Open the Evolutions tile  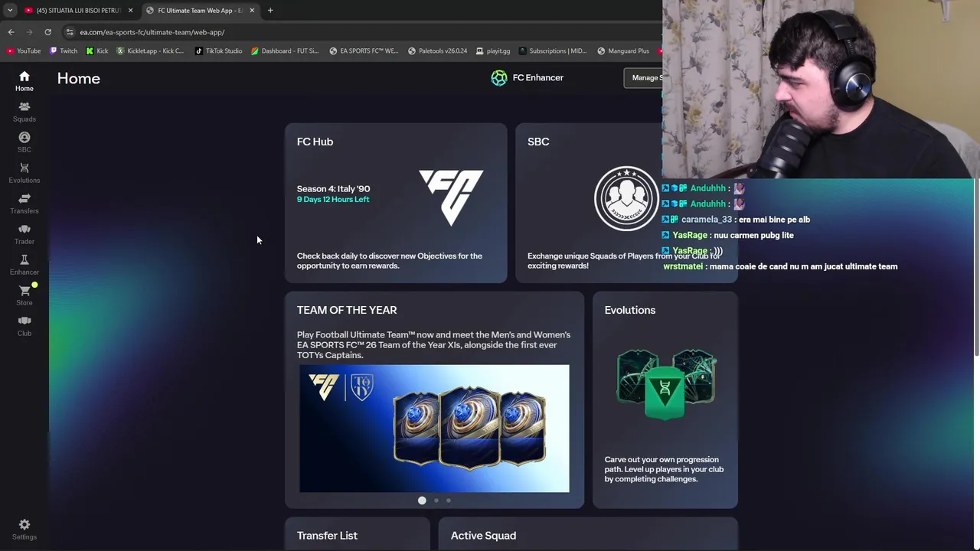(x=665, y=399)
